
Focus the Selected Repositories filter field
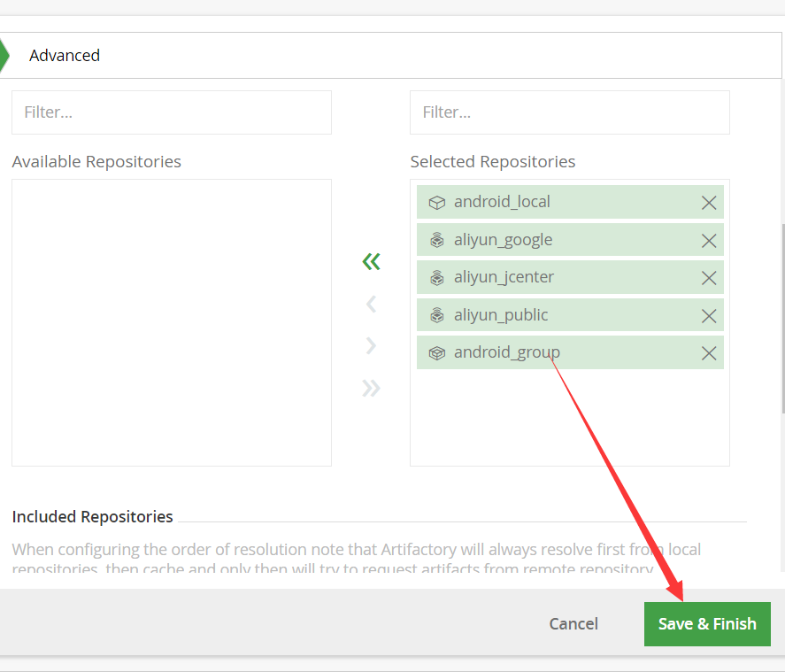(x=570, y=112)
